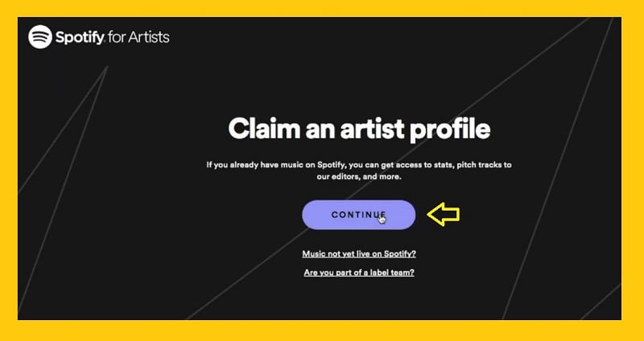Image resolution: width=644 pixels, height=341 pixels.
Task: Click the "Claim an artist profile" heading
Action: point(359,129)
